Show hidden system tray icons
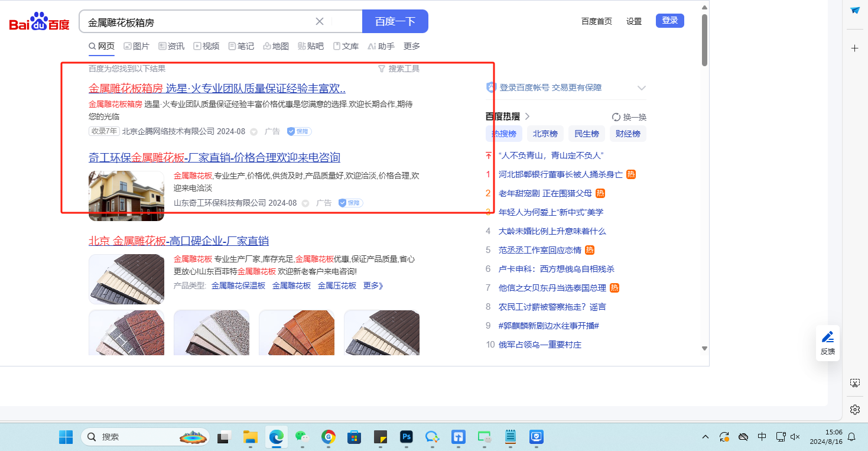Image resolution: width=868 pixels, height=451 pixels. (706, 437)
